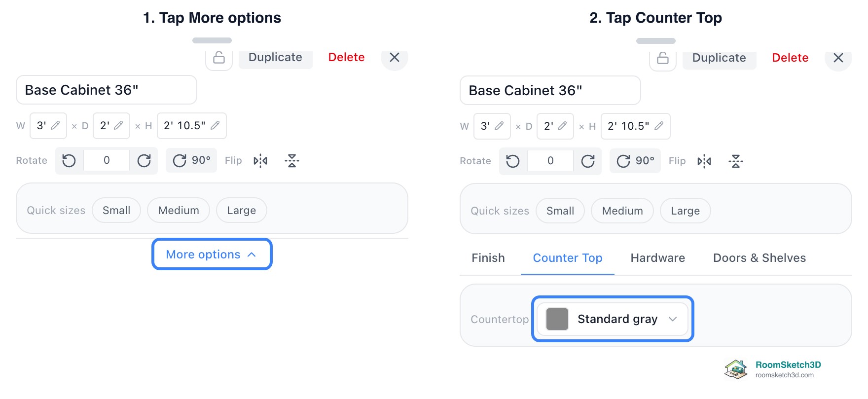Select the Counter Top tab
Screen dimensions: 868x399
(568, 258)
